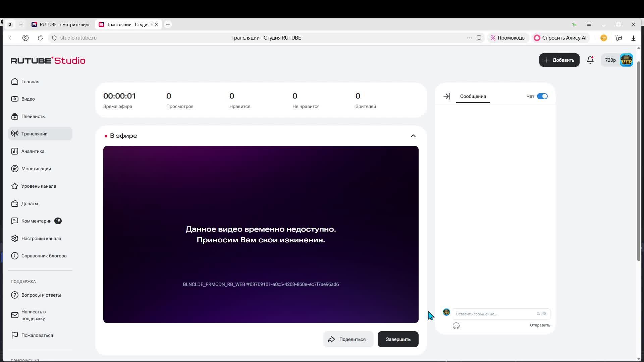Expand the tab list dropdown
Viewport: 644px width, 362px height.
(21, 24)
